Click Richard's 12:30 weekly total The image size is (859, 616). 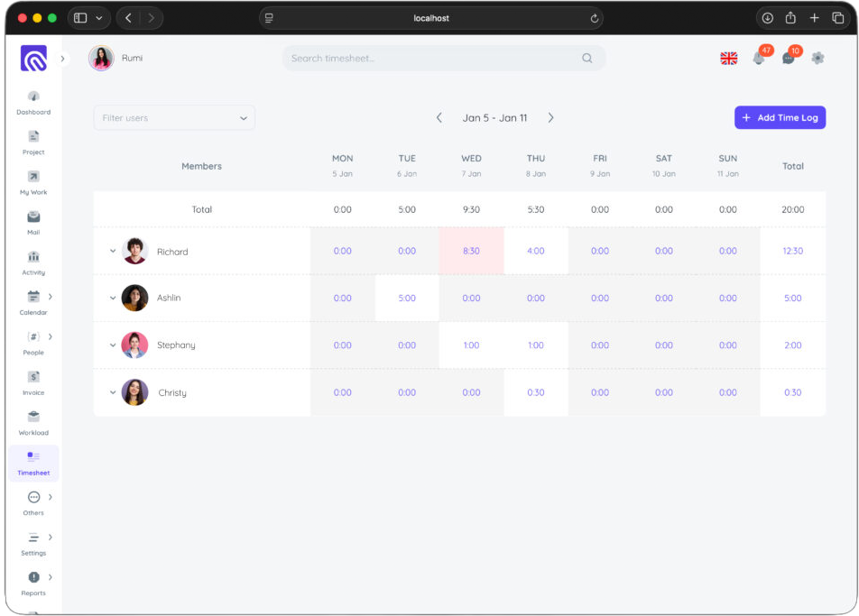pos(793,251)
